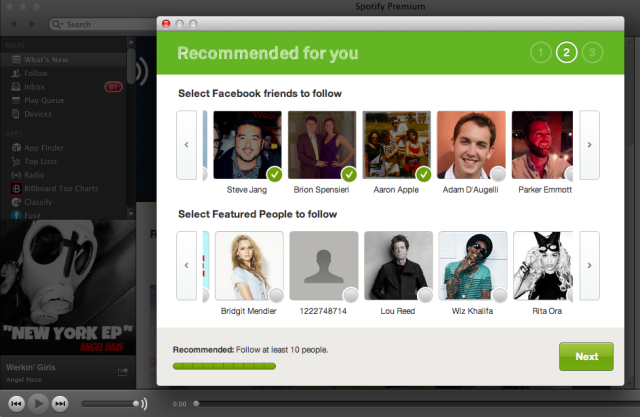Viewport: 640px width, 417px height.
Task: Check Wiz Khalifa follow circle
Action: pyautogui.click(x=500, y=295)
